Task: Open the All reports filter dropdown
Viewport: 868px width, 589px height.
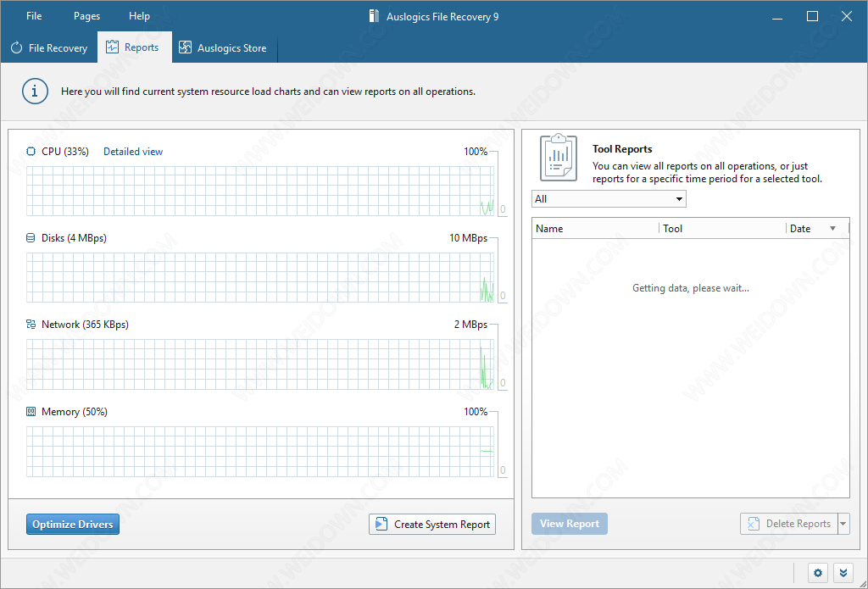Action: tap(608, 199)
